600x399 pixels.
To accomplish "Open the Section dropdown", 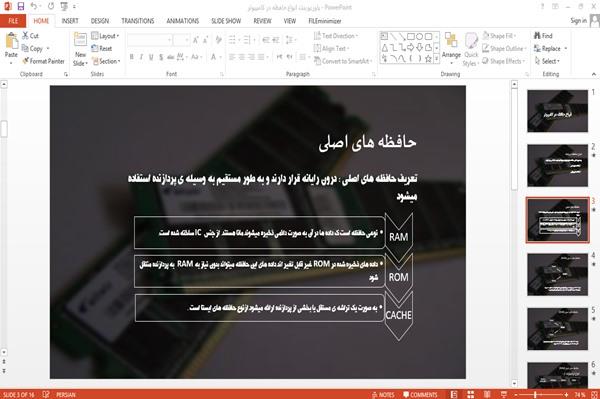I will tap(106, 61).
